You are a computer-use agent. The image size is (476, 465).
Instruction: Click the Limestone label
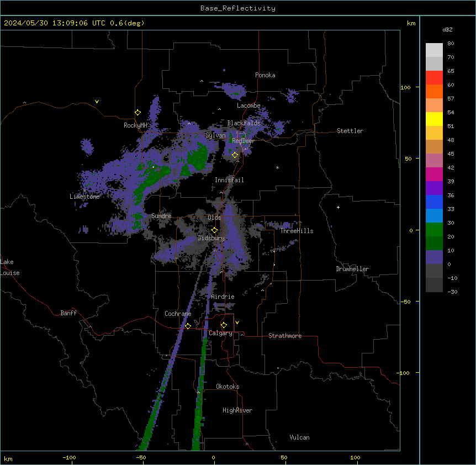[x=84, y=197]
